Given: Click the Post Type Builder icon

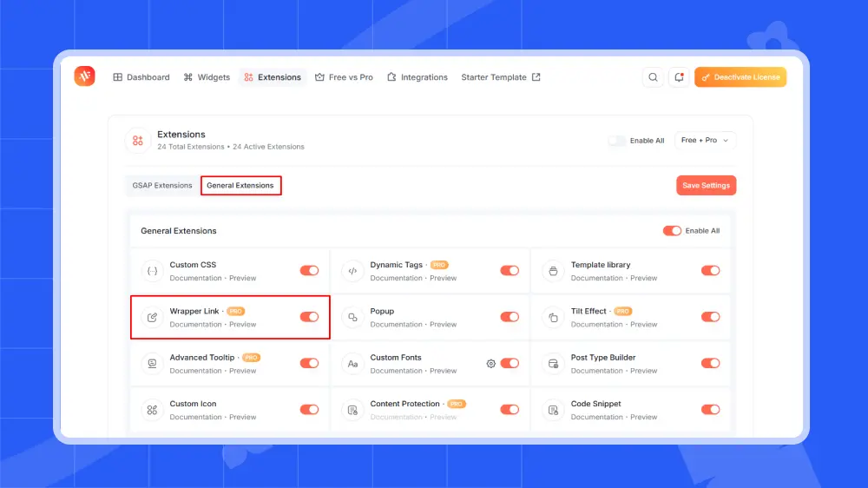Looking at the screenshot, I should pyautogui.click(x=553, y=363).
